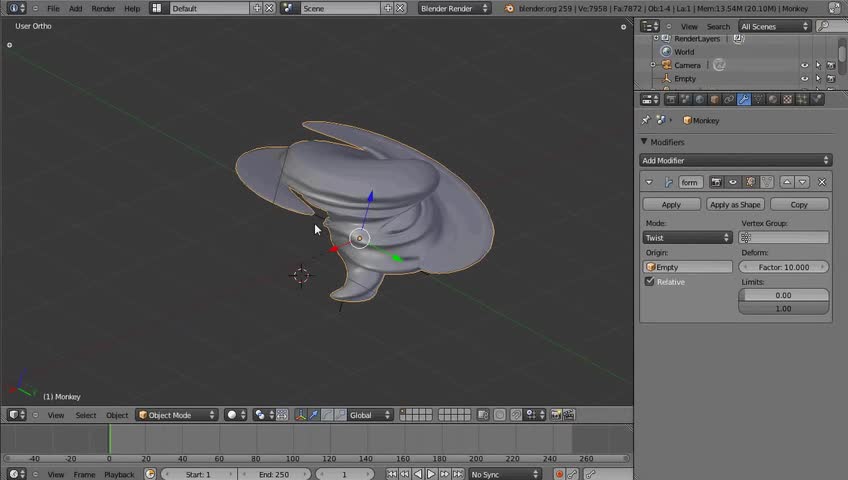
Task: Click the World globe icon in outliner
Action: point(666,52)
